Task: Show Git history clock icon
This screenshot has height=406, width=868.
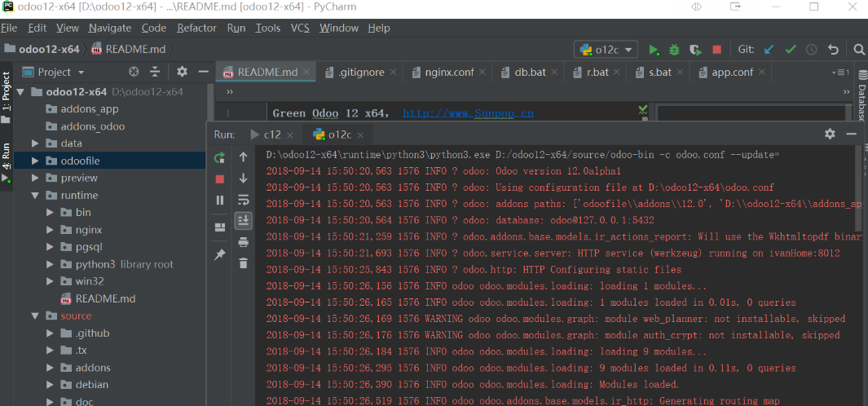Action: [812, 50]
